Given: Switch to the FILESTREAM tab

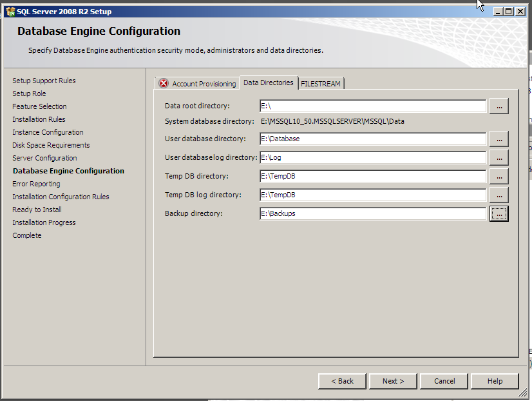Looking at the screenshot, I should pyautogui.click(x=321, y=84).
